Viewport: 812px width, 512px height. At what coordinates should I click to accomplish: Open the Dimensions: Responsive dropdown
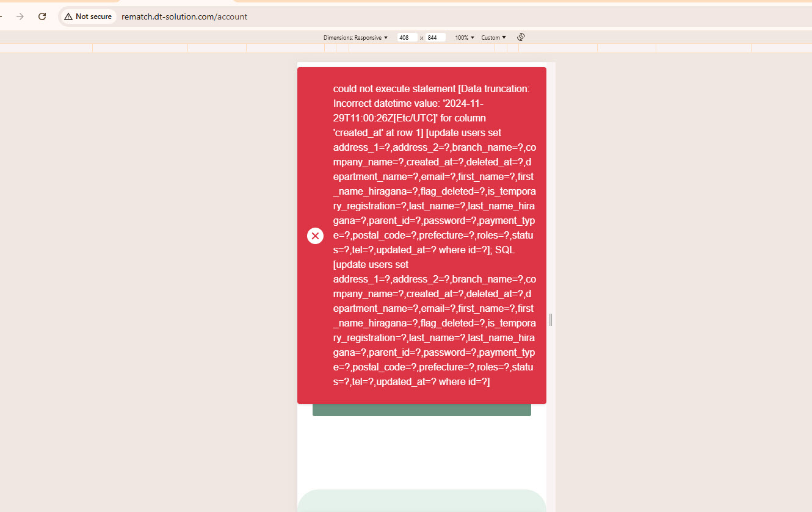coord(355,38)
